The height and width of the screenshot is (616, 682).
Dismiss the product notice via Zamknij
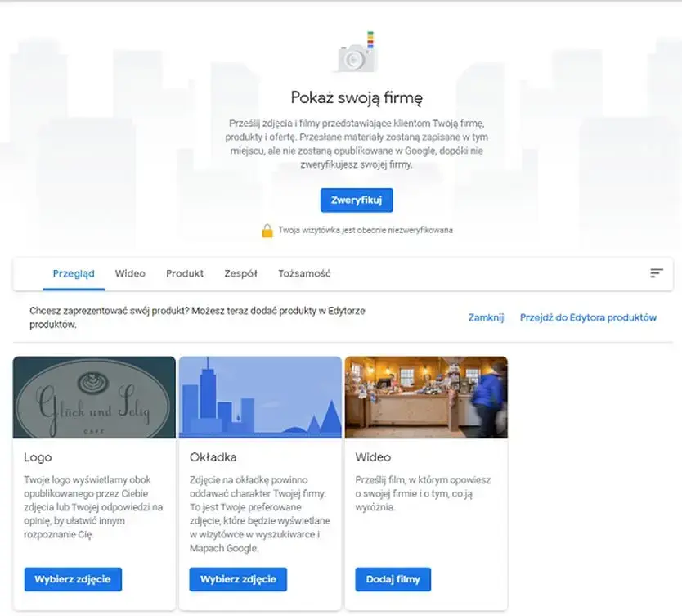(x=486, y=317)
